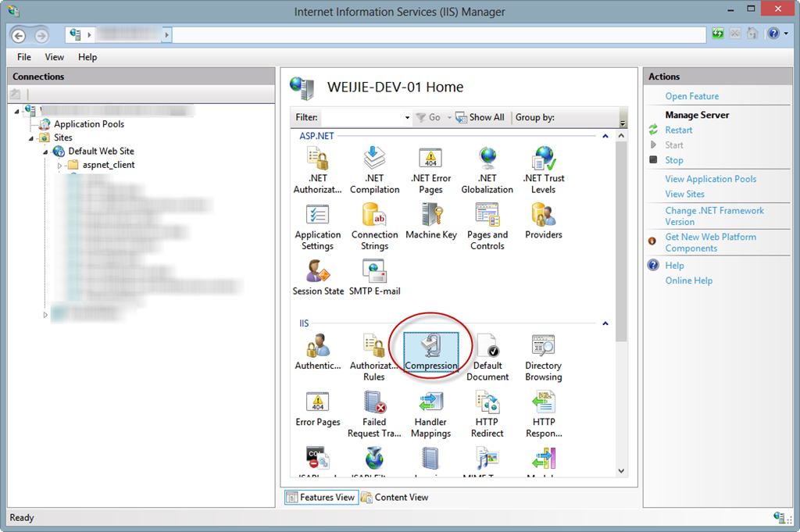
Task: Select Application Pools tree item
Action: [89, 124]
